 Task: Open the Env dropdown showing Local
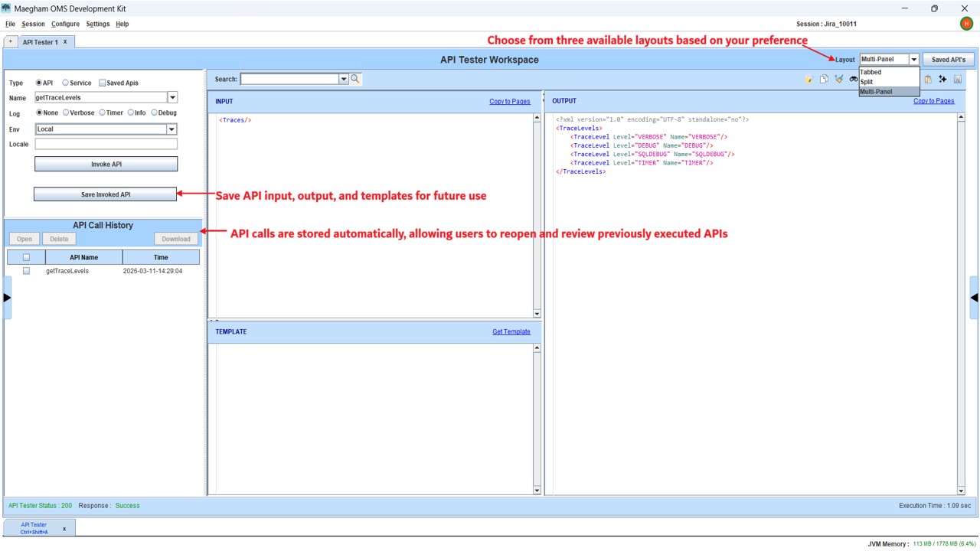pyautogui.click(x=171, y=129)
